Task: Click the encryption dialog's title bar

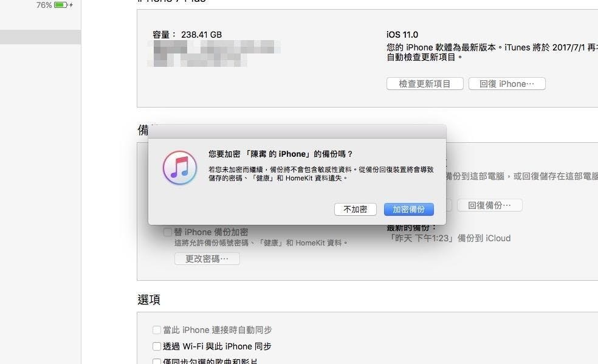Action: [297, 131]
